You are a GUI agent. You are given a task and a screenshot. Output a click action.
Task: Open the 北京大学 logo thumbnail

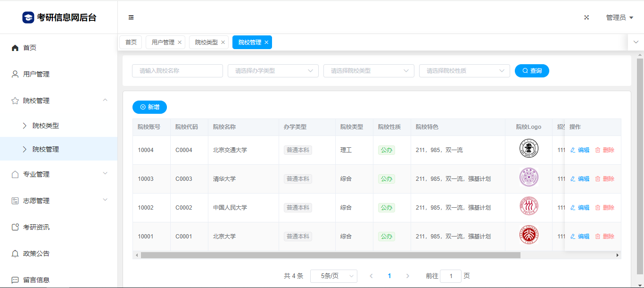click(528, 235)
